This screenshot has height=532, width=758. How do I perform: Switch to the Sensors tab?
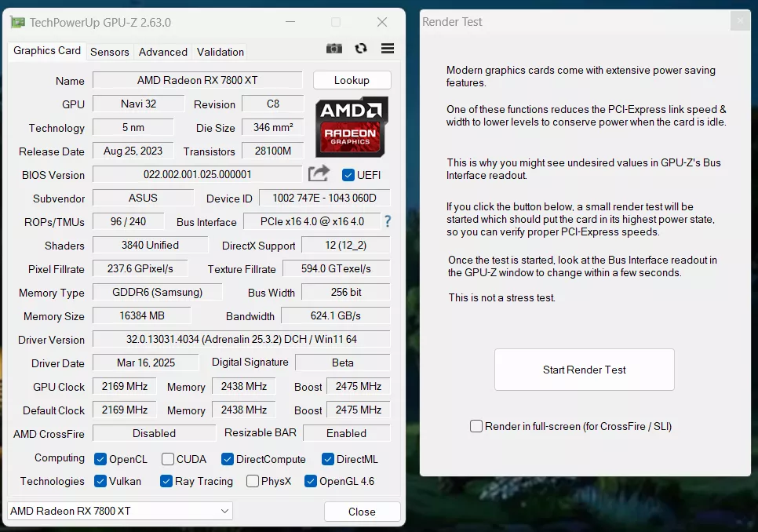(110, 52)
